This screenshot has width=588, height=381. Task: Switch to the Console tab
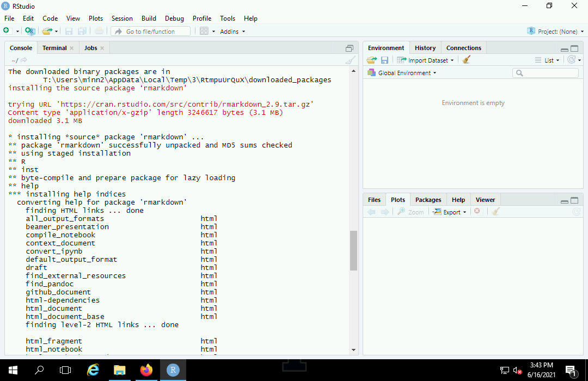pyautogui.click(x=21, y=48)
